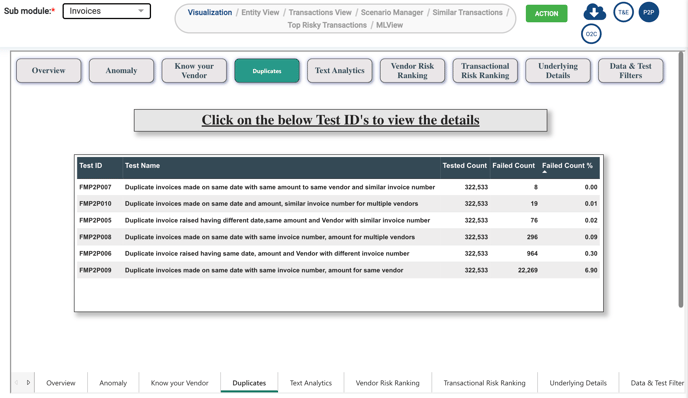Switch to Text Analytics bottom tab
688x398 pixels.
coord(311,383)
